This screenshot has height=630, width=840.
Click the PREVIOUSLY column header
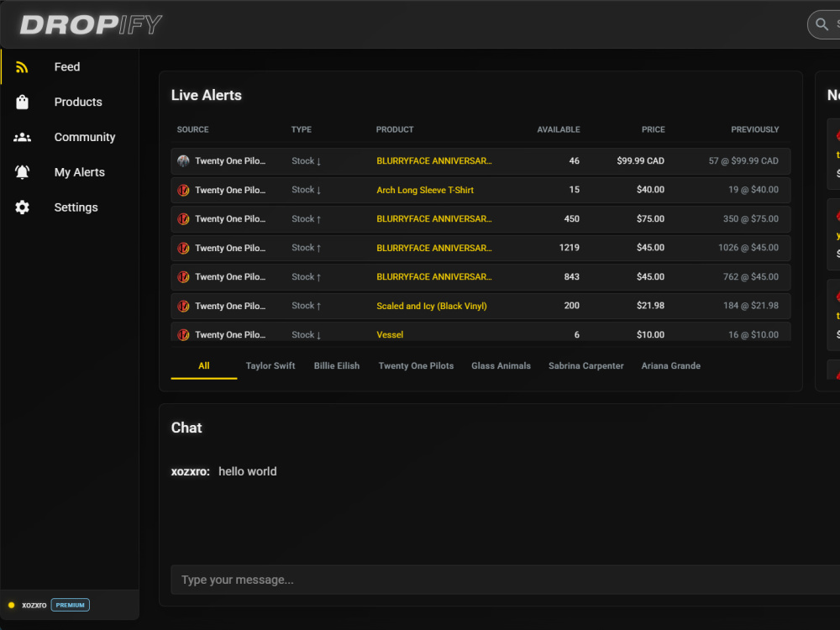tap(755, 129)
